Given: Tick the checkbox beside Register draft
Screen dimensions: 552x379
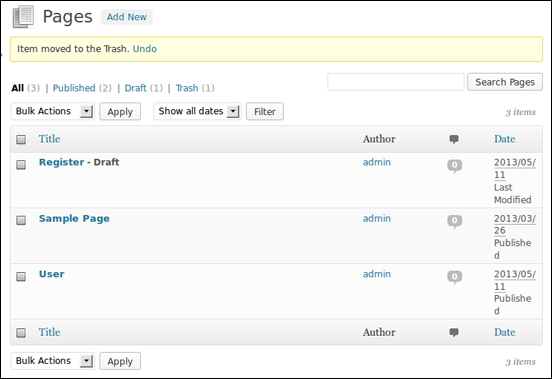Looking at the screenshot, I should pyautogui.click(x=21, y=165).
